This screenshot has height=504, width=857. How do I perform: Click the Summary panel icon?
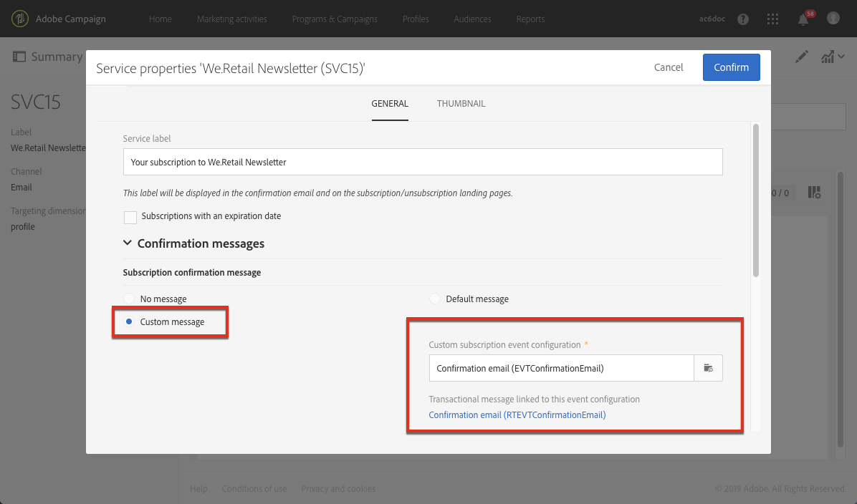tap(19, 57)
